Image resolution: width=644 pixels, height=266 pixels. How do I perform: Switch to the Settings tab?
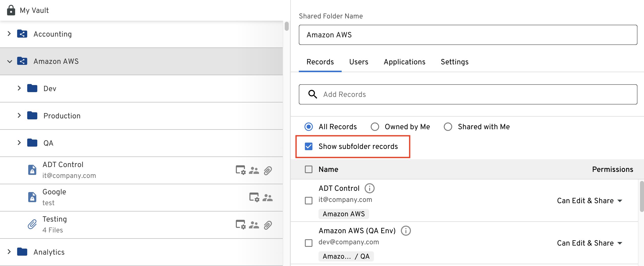coord(455,62)
